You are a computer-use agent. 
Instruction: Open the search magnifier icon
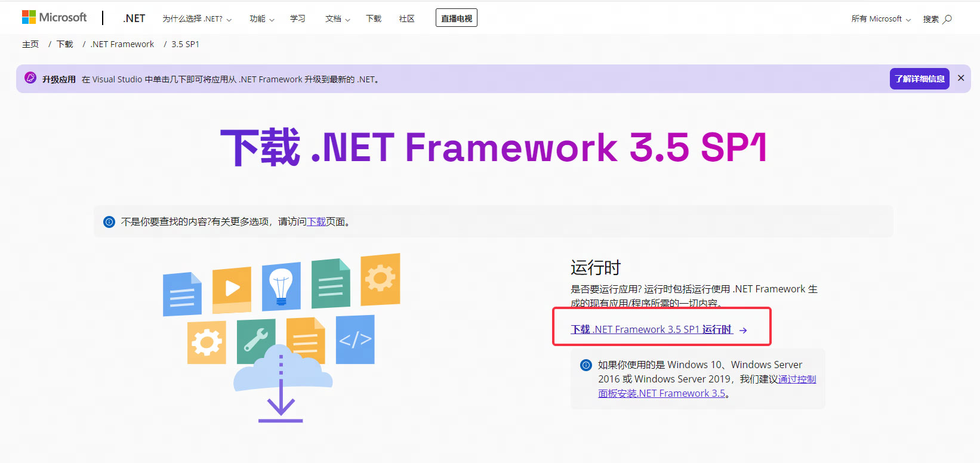[x=947, y=19]
